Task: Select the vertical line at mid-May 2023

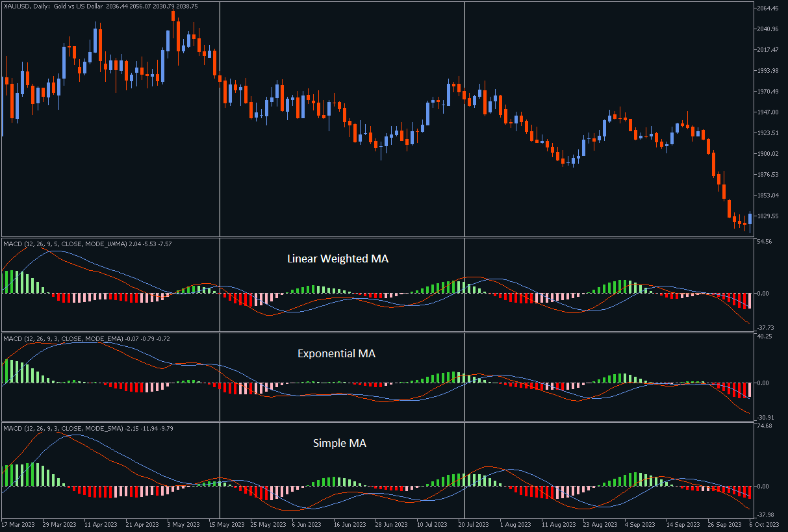Action: point(220,162)
